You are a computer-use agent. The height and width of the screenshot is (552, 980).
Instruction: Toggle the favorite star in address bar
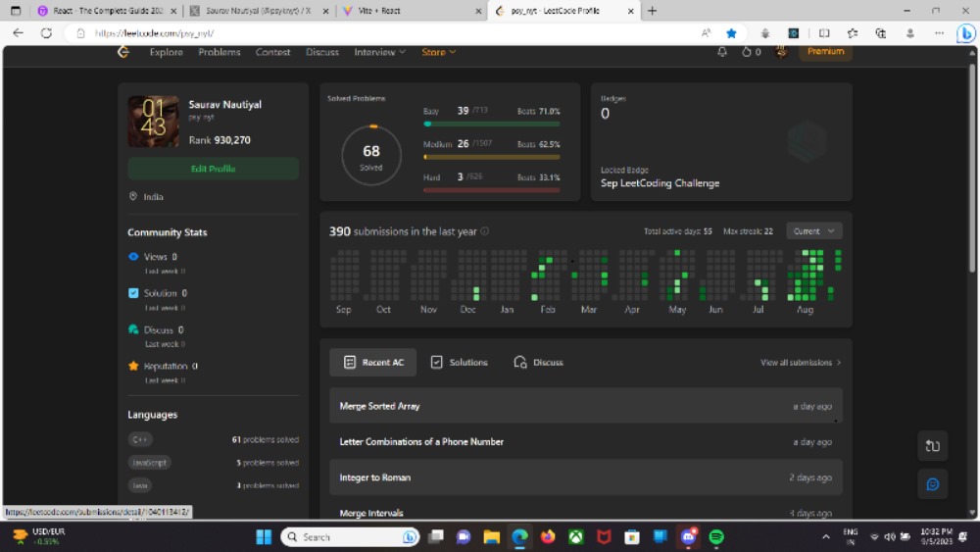(x=731, y=33)
